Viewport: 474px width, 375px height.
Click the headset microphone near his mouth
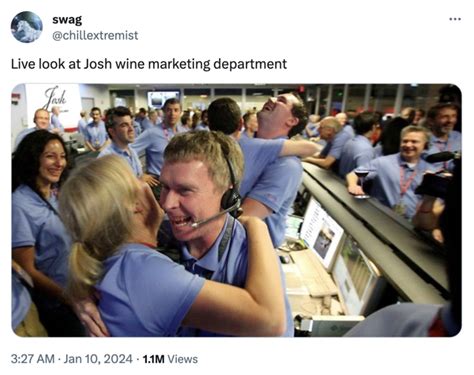pyautogui.click(x=195, y=224)
